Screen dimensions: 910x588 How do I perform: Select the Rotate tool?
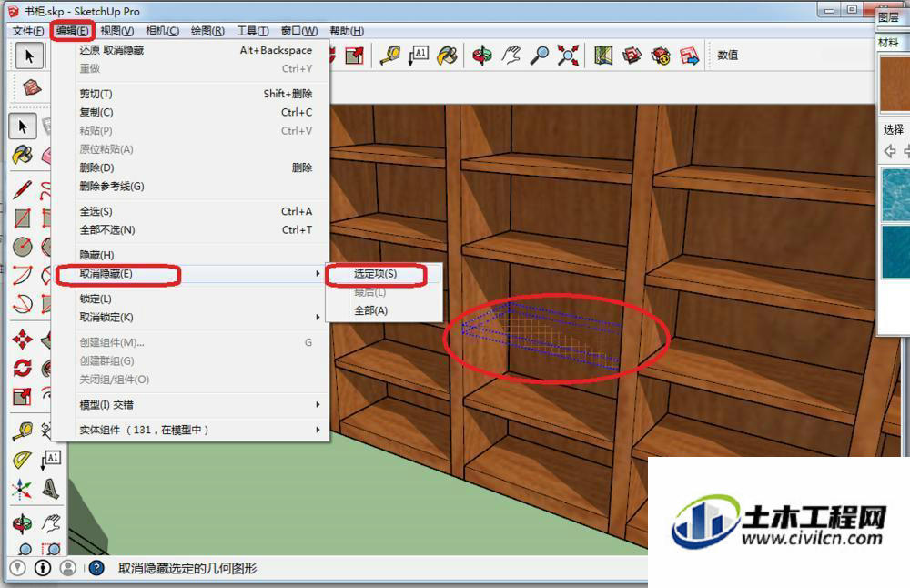click(23, 368)
